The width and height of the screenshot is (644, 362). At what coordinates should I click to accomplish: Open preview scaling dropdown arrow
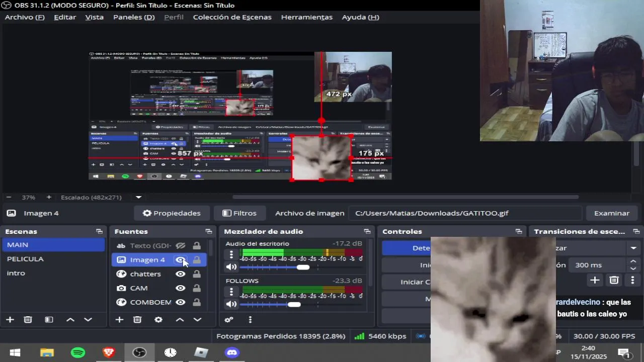tap(138, 197)
